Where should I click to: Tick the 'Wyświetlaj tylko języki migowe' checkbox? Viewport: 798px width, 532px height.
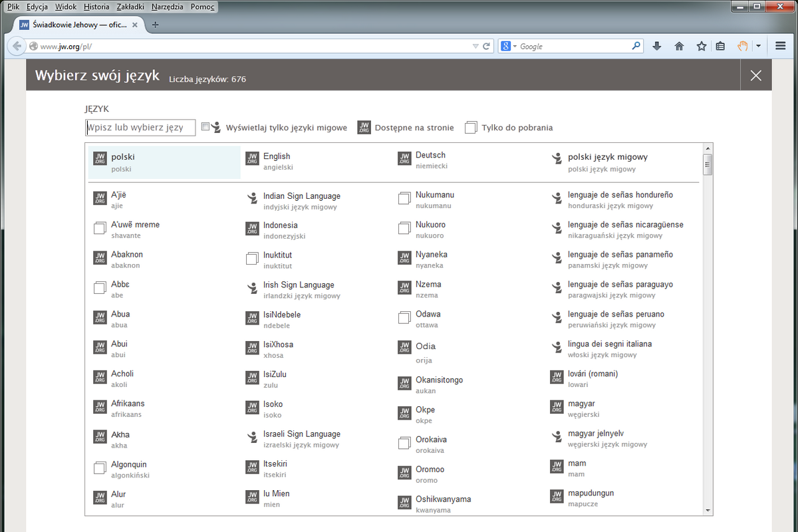(205, 126)
